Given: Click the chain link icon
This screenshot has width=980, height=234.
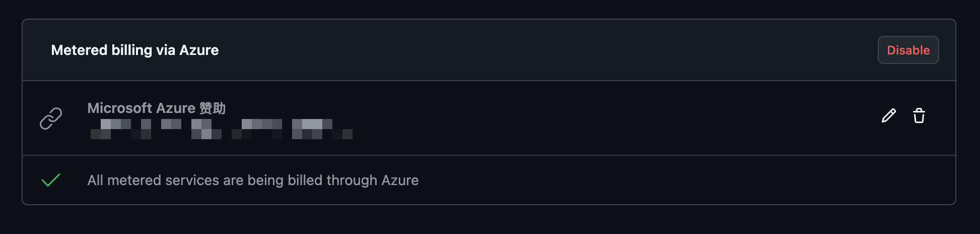Looking at the screenshot, I should pos(51,119).
